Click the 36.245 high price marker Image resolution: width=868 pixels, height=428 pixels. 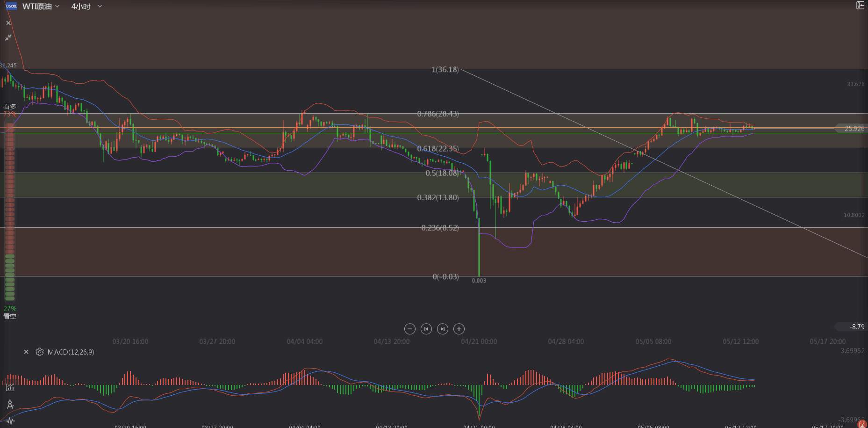pyautogui.click(x=8, y=65)
